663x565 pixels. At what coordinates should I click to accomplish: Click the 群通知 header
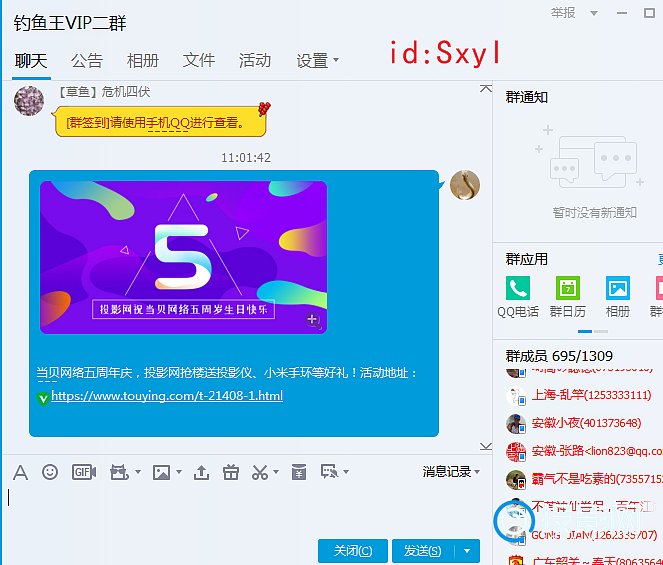(x=526, y=97)
